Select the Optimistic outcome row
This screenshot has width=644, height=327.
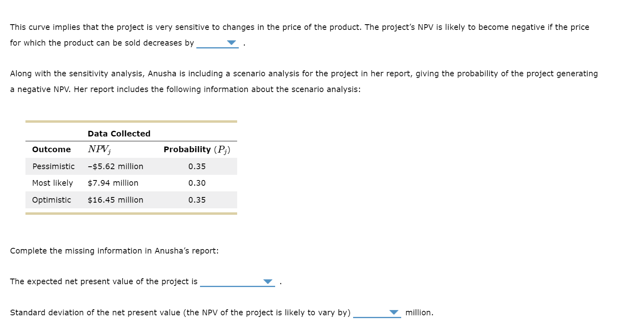click(52, 199)
